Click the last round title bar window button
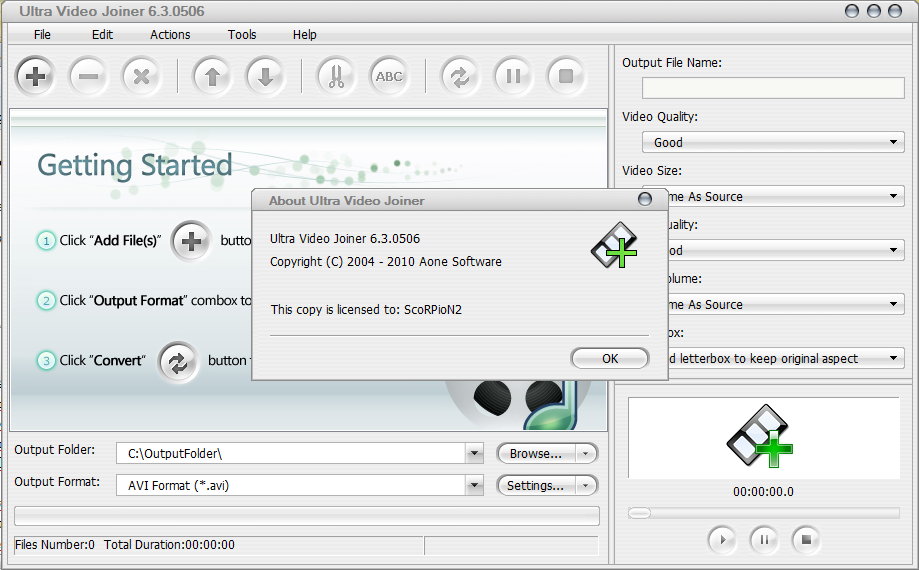Viewport: 919px width, 570px height. pyautogui.click(x=895, y=11)
